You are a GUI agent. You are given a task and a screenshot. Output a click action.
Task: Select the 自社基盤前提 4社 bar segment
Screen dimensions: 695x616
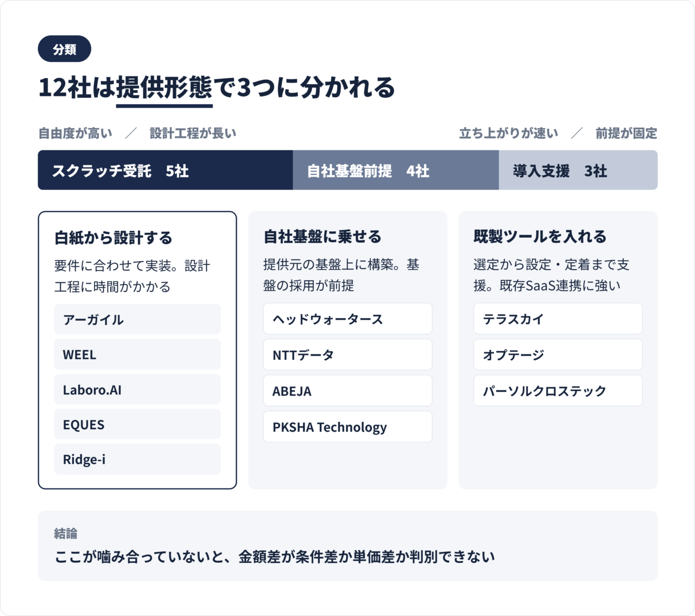coord(395,170)
